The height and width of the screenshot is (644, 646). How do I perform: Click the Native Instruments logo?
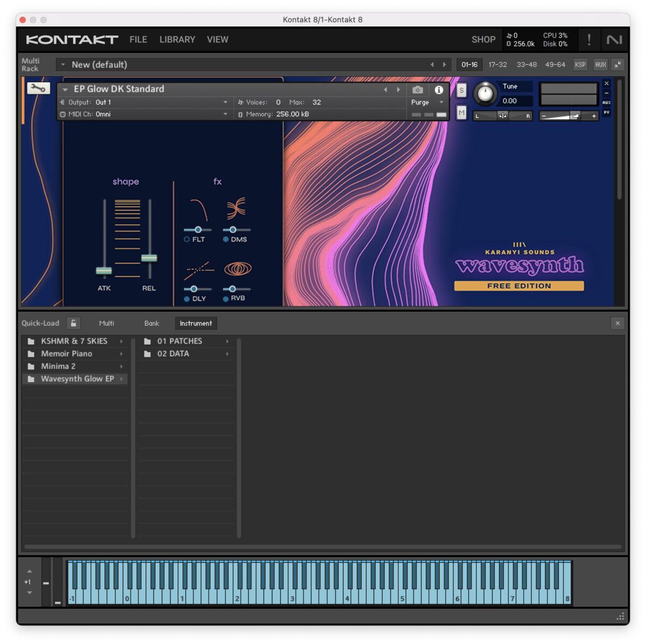point(614,40)
